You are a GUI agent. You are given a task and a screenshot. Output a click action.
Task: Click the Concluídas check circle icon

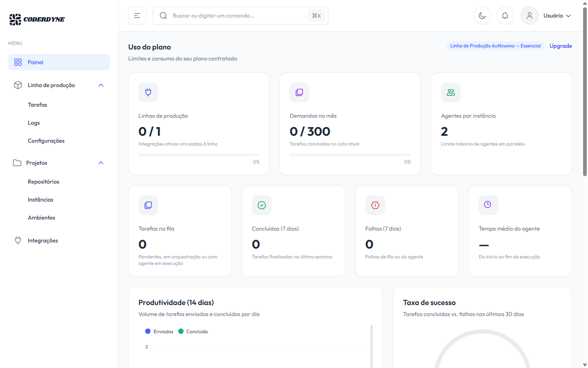point(262,205)
